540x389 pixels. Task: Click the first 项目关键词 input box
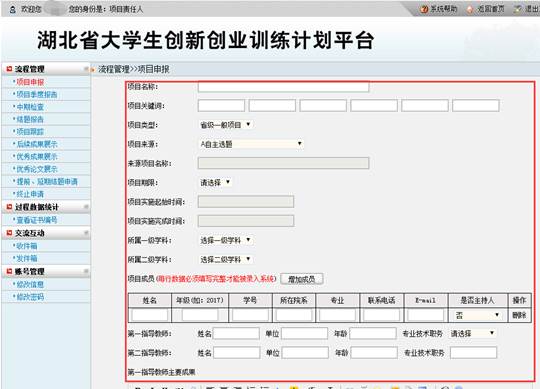[x=221, y=106]
